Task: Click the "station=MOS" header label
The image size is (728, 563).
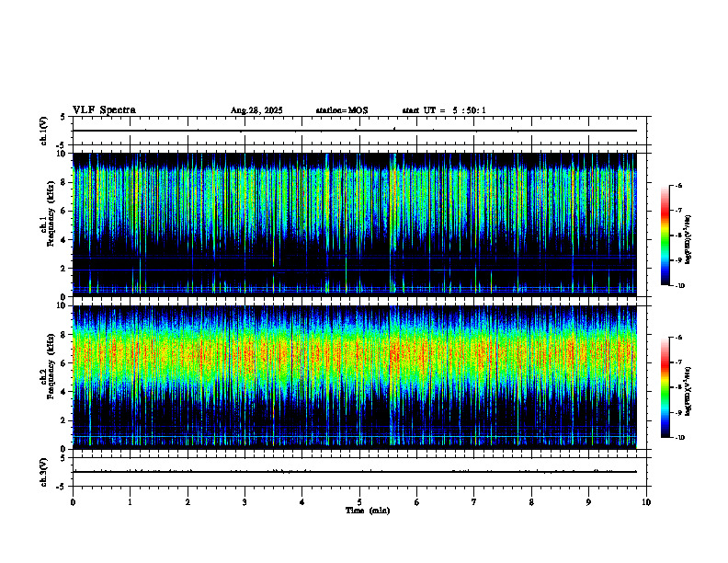Action: tap(342, 110)
